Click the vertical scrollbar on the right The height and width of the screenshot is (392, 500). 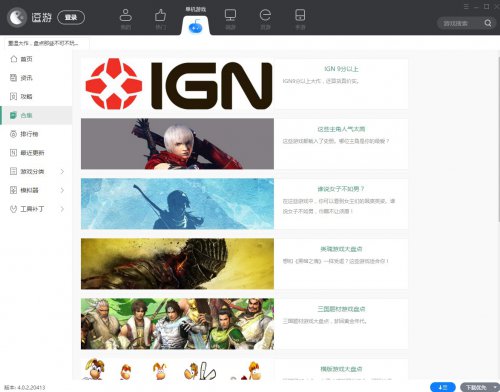(498, 139)
